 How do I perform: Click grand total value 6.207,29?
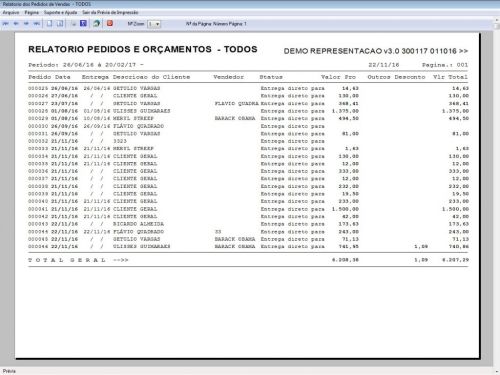tap(455, 260)
